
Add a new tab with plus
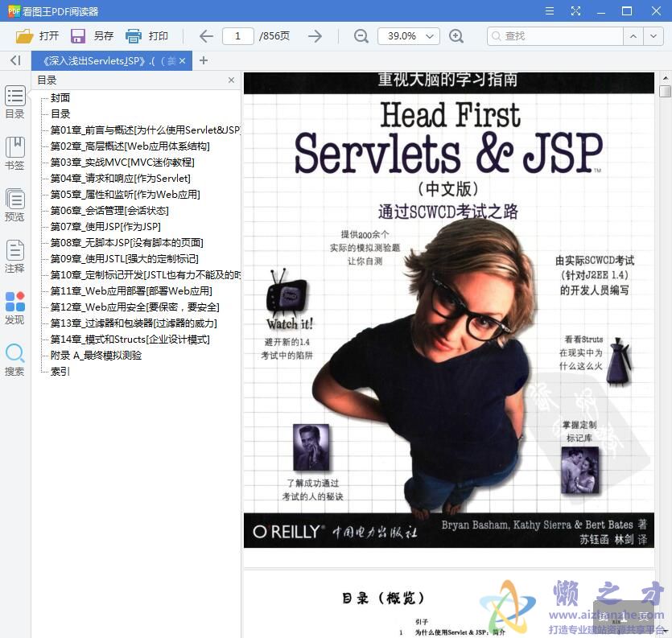[204, 60]
